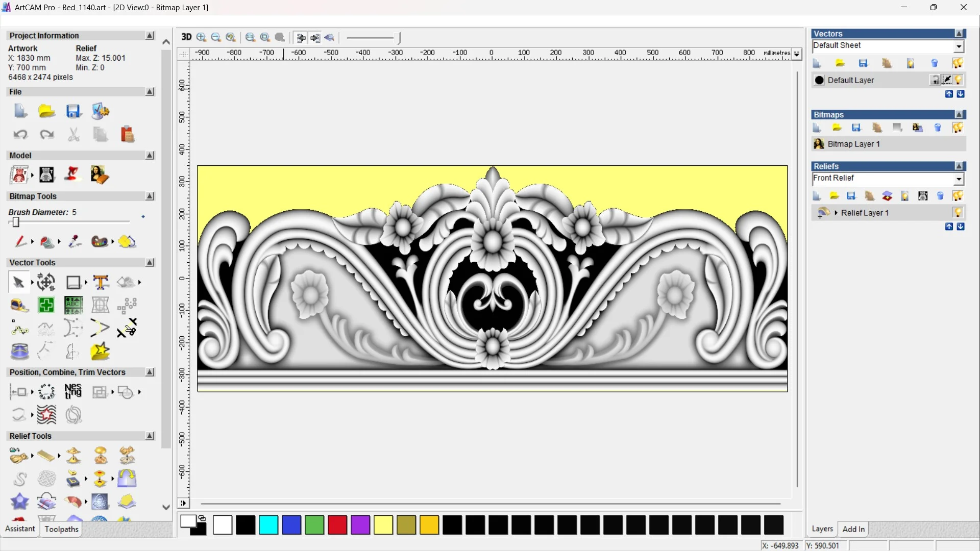The image size is (980, 551).
Task: Open the Front Relief dropdown
Action: point(959,179)
